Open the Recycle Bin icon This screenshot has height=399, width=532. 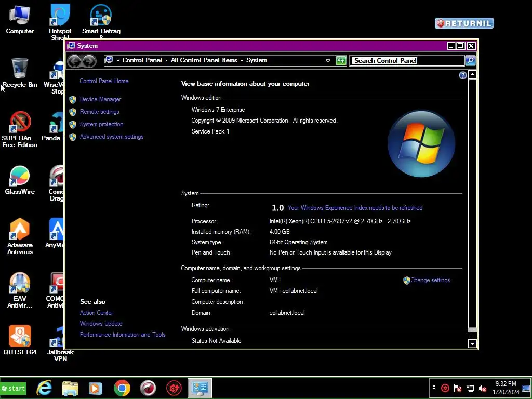pos(20,73)
